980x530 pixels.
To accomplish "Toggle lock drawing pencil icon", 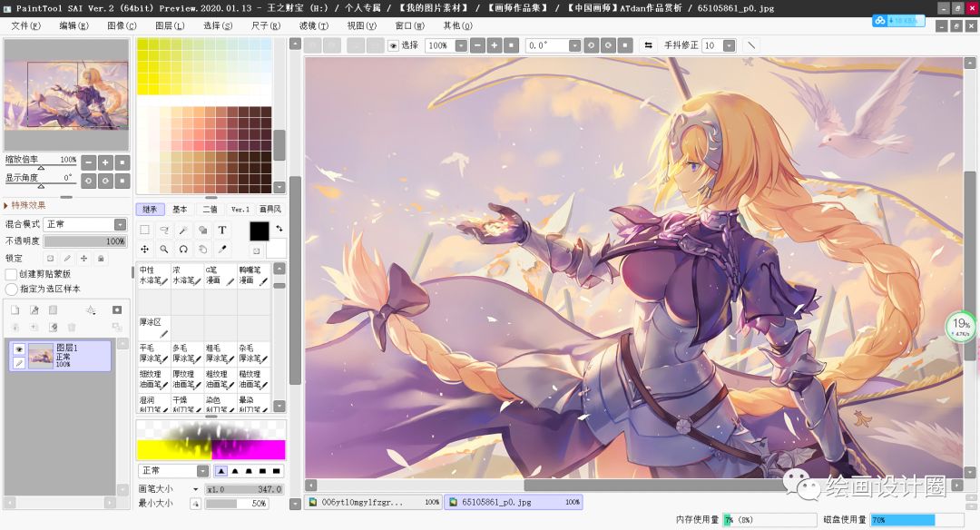I will pyautogui.click(x=67, y=258).
